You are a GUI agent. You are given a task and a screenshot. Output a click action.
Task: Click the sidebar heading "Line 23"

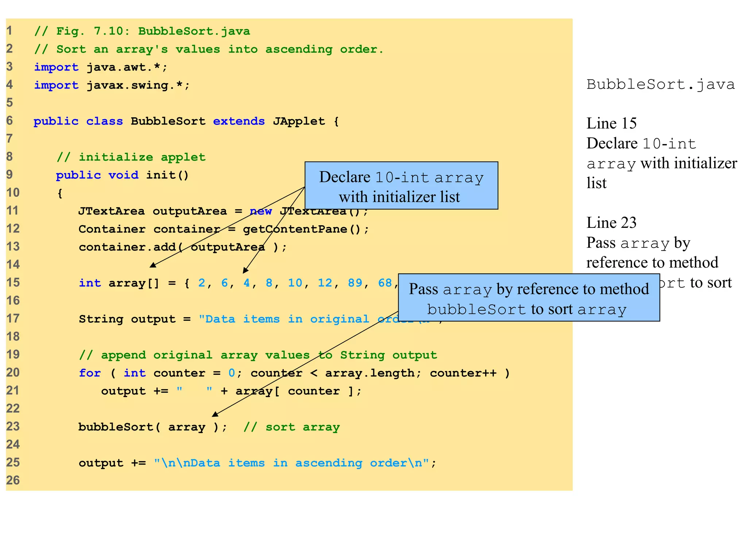point(611,222)
